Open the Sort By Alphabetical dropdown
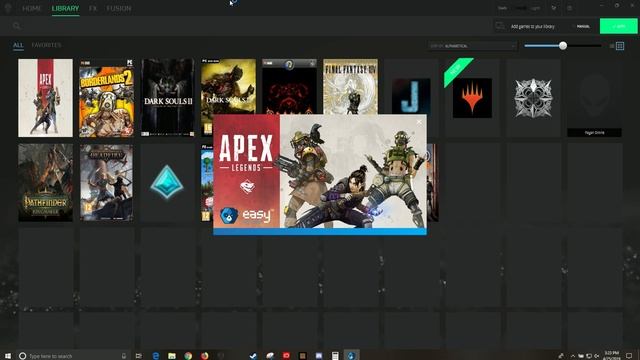Image resolution: width=640 pixels, height=360 pixels. click(472, 46)
